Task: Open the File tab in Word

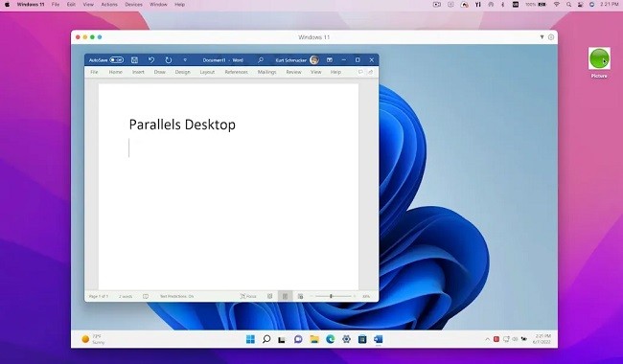Action: click(x=94, y=72)
